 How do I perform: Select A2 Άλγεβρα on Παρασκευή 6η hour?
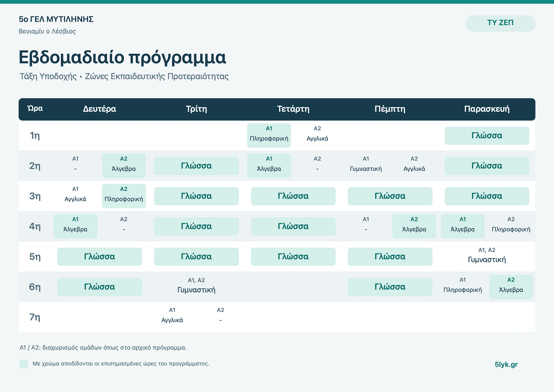pyautogui.click(x=511, y=287)
